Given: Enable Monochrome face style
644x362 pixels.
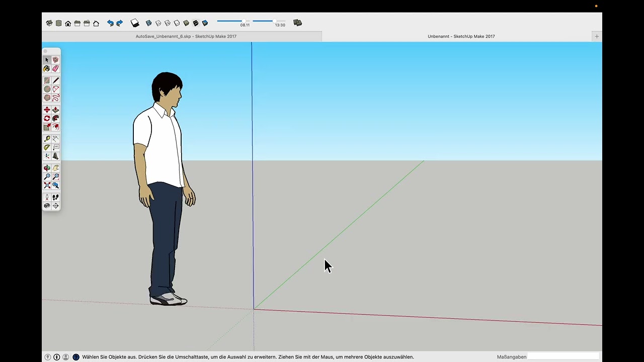Looking at the screenshot, I should click(205, 23).
